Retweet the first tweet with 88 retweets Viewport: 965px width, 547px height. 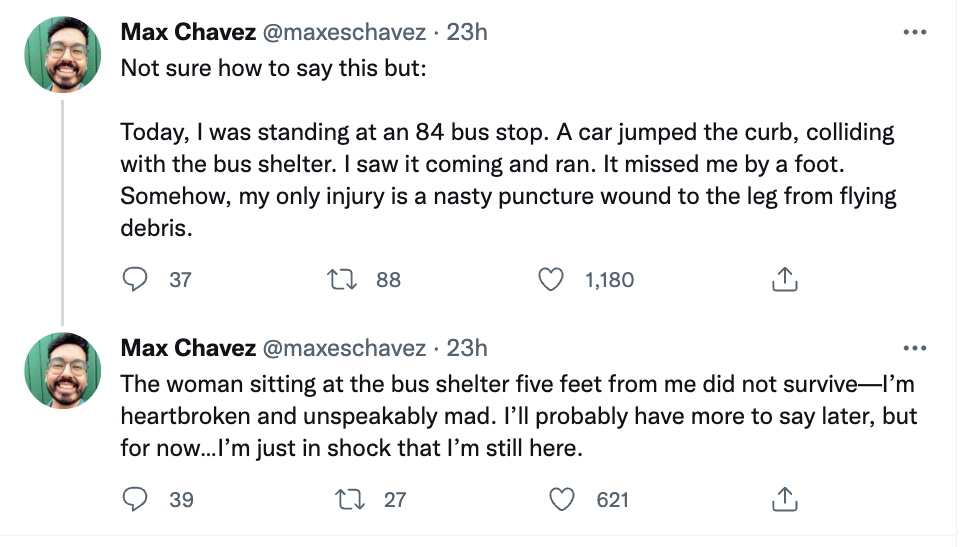343,280
